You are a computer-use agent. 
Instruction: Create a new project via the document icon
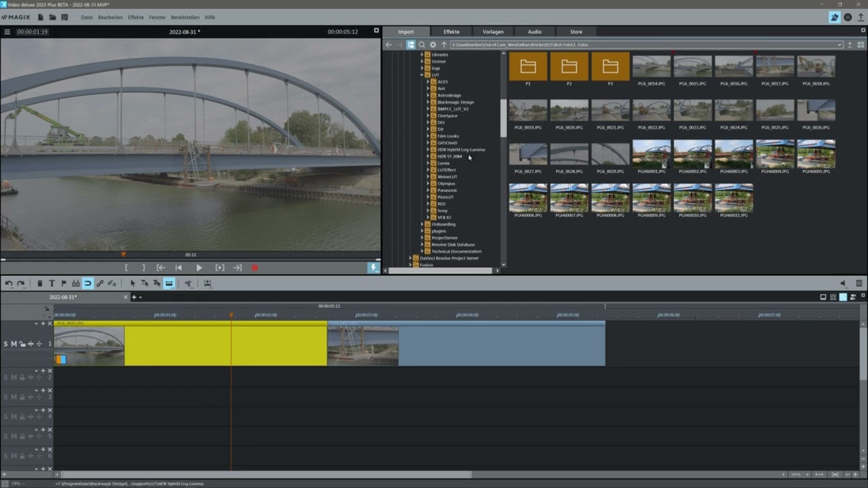[41, 17]
